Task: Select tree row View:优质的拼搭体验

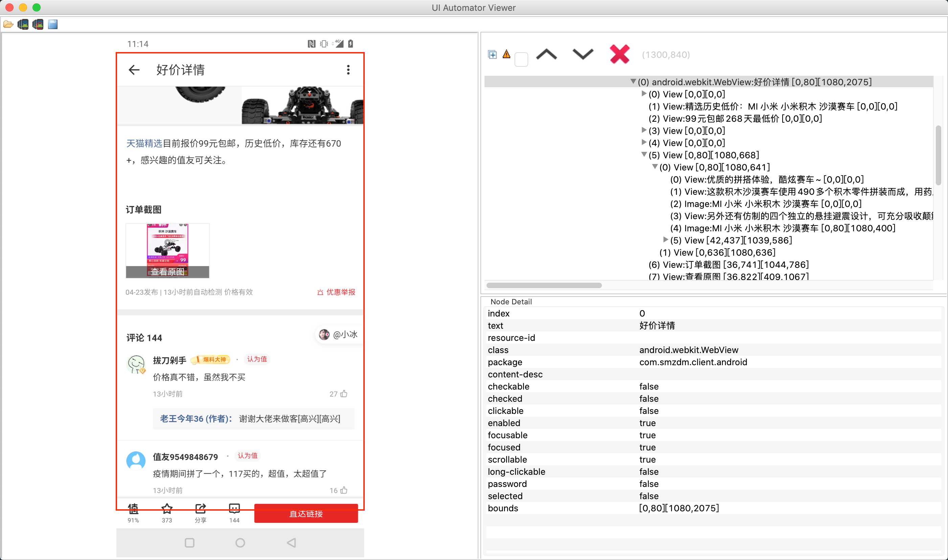Action: [766, 179]
